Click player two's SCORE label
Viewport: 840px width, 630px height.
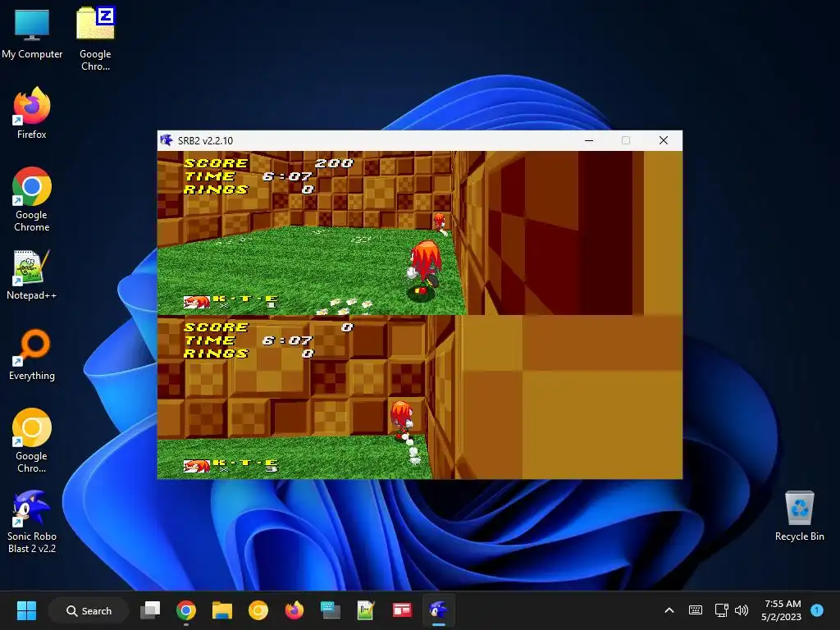pyautogui.click(x=216, y=326)
